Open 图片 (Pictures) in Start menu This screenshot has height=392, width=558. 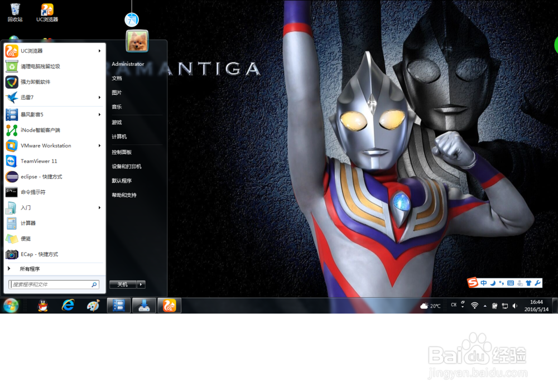117,93
